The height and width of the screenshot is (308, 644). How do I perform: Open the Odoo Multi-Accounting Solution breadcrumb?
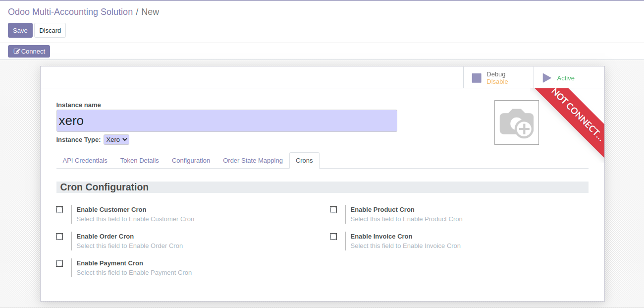(x=70, y=12)
